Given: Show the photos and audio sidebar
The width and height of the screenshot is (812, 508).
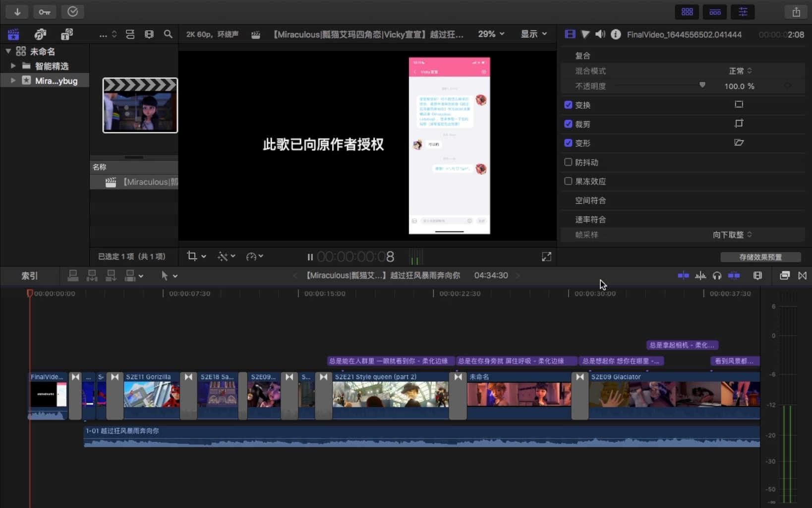Looking at the screenshot, I should click(40, 34).
